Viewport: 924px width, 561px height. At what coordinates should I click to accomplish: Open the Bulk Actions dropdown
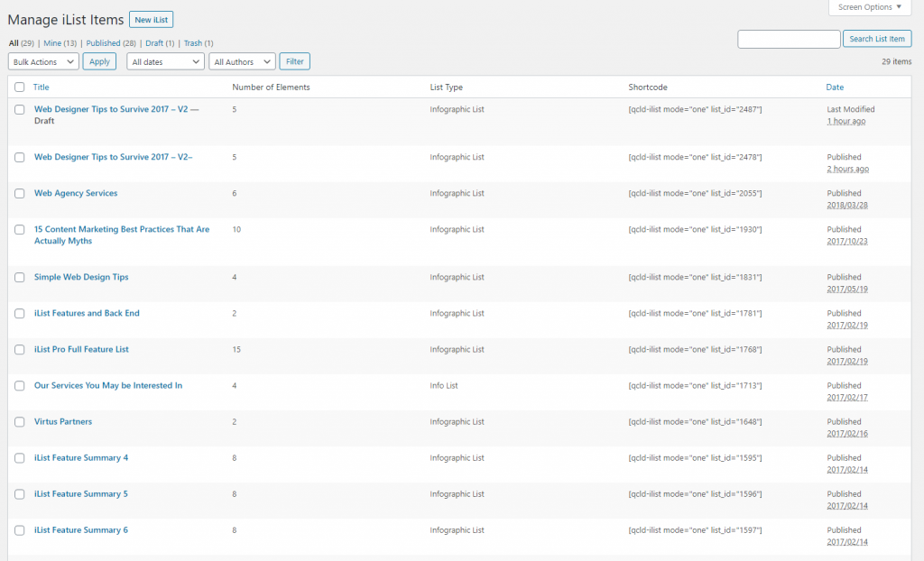(x=42, y=60)
